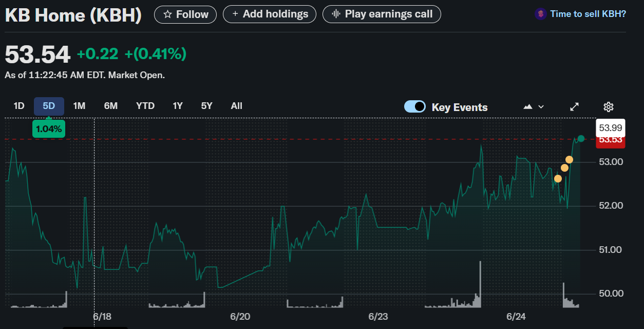
Task: Select the 5D time range
Action: pos(49,106)
